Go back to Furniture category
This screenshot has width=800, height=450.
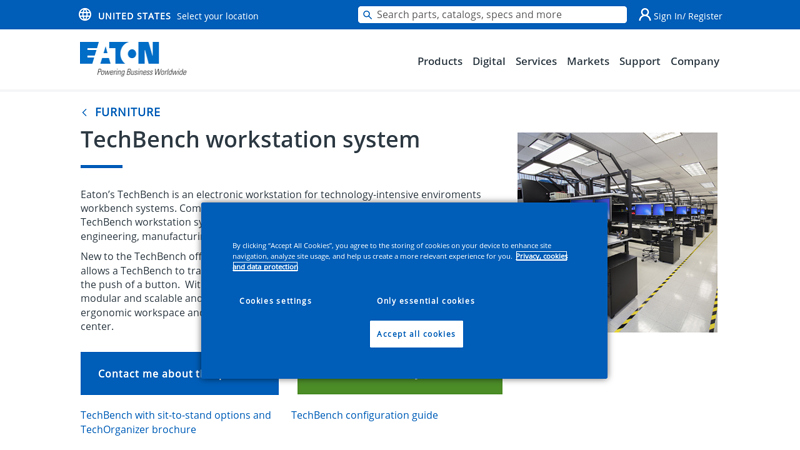pyautogui.click(x=128, y=112)
